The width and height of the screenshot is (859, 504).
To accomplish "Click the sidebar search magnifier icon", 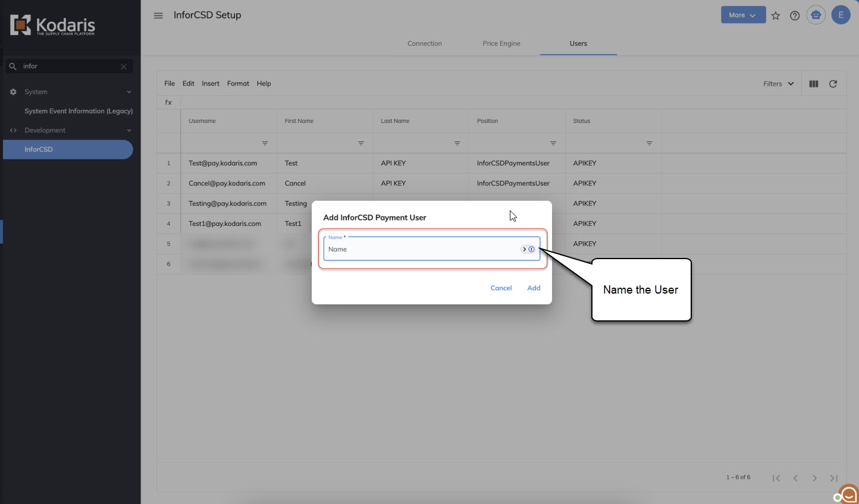I will [x=12, y=67].
